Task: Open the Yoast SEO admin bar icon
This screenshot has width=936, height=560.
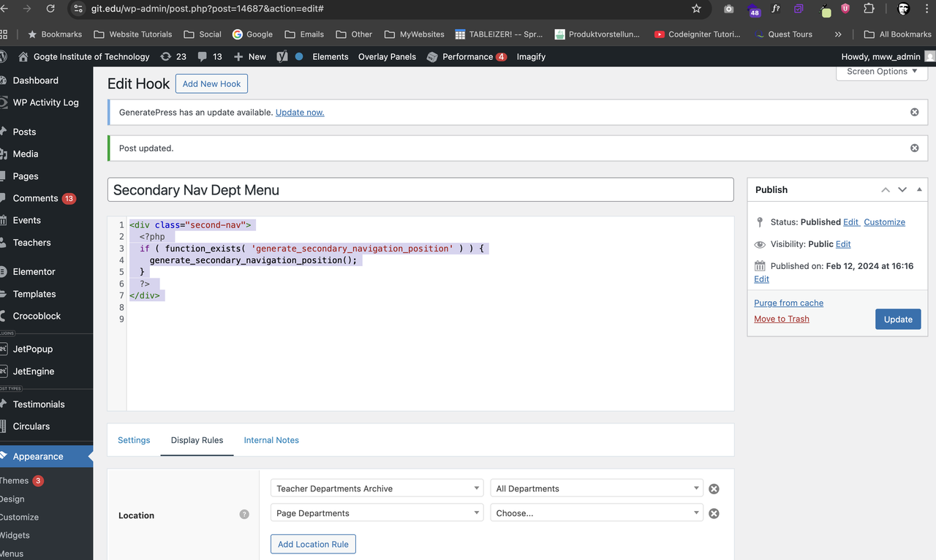Action: [x=282, y=56]
